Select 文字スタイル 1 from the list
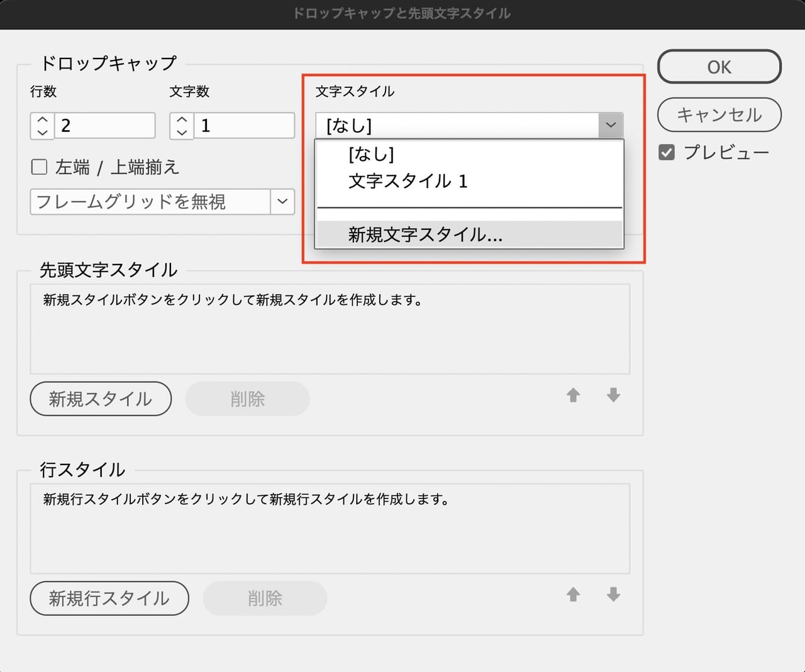 tap(409, 182)
